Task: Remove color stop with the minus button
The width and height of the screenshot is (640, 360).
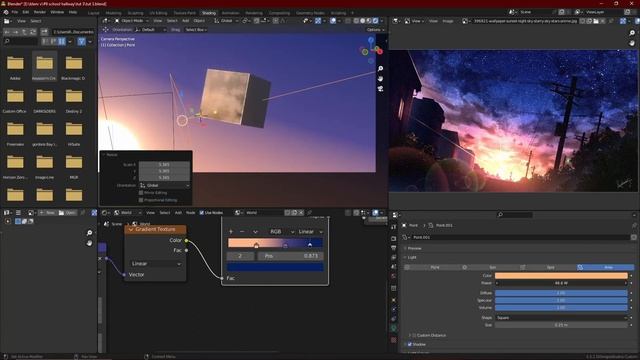Action: pos(242,231)
